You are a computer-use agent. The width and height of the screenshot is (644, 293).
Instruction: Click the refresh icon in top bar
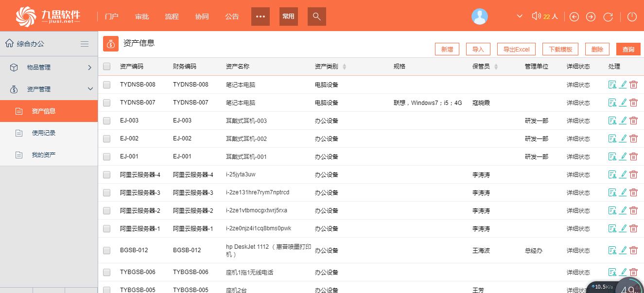click(608, 17)
